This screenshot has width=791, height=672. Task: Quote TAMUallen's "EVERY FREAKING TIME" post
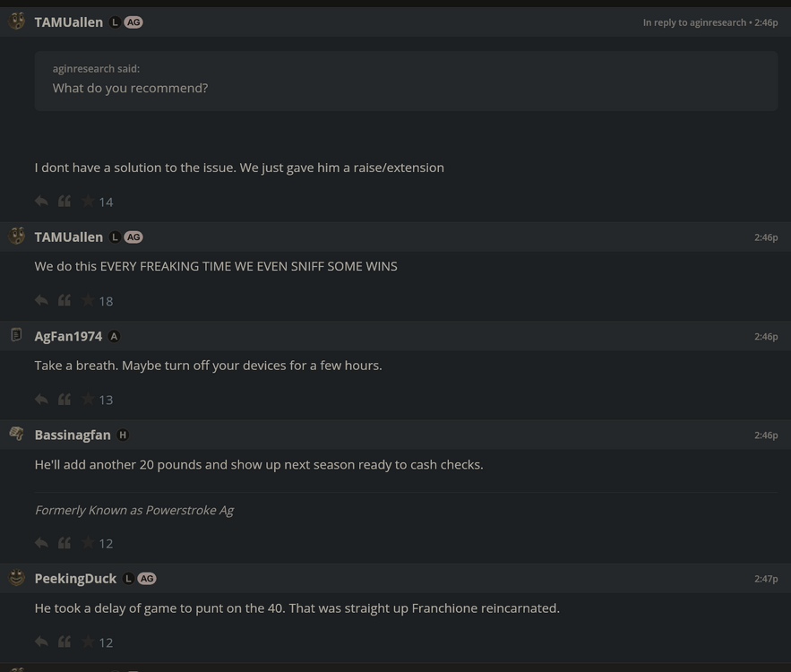point(64,300)
